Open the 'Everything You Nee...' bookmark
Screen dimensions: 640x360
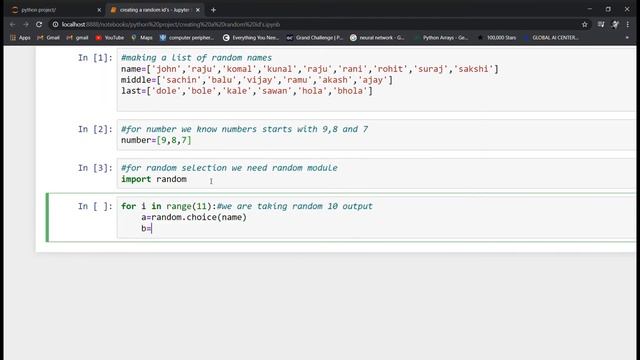tap(251, 38)
